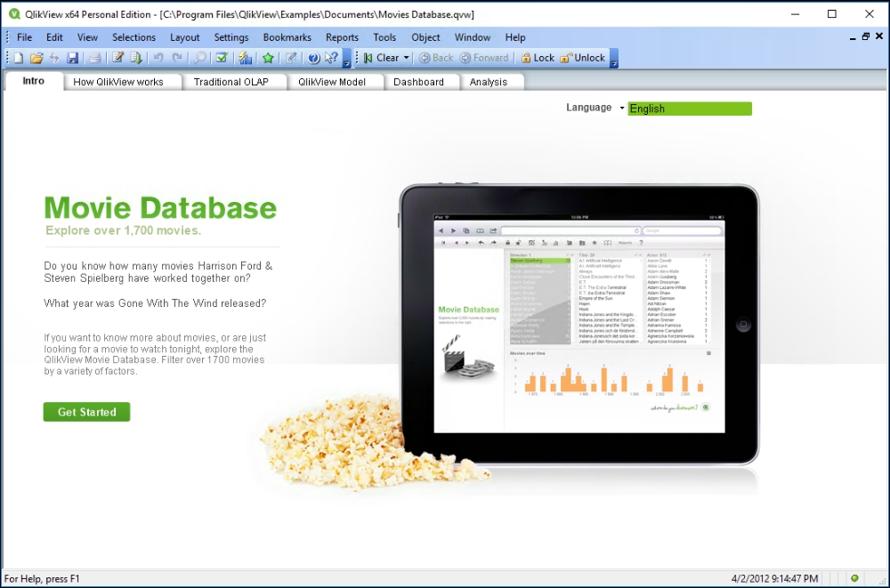Viewport: 890px width, 588px height.
Task: Open the Selections menu
Action: click(134, 37)
